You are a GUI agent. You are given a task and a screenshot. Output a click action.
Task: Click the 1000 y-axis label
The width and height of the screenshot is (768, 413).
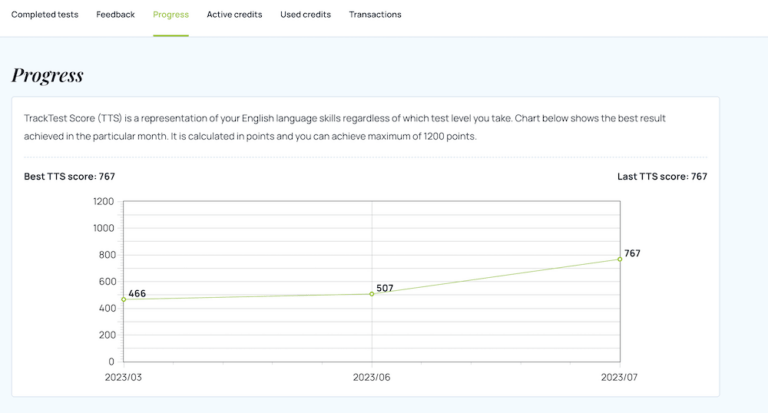[x=103, y=228]
